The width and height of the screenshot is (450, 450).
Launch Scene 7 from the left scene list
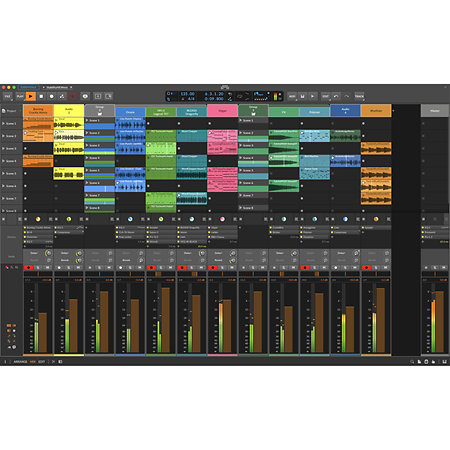3,198
